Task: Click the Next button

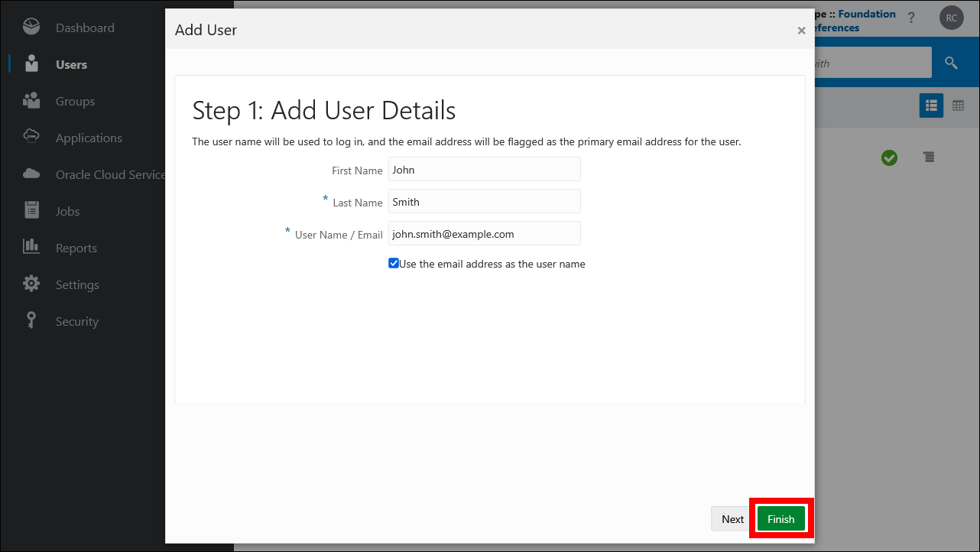Action: click(732, 518)
